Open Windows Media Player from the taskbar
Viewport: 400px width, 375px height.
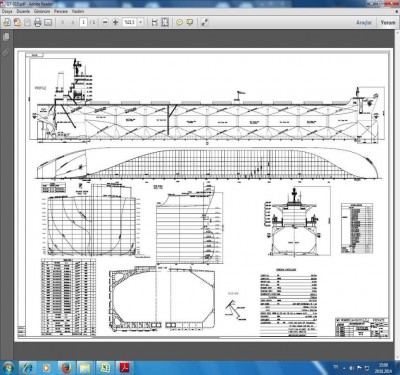pos(47,368)
